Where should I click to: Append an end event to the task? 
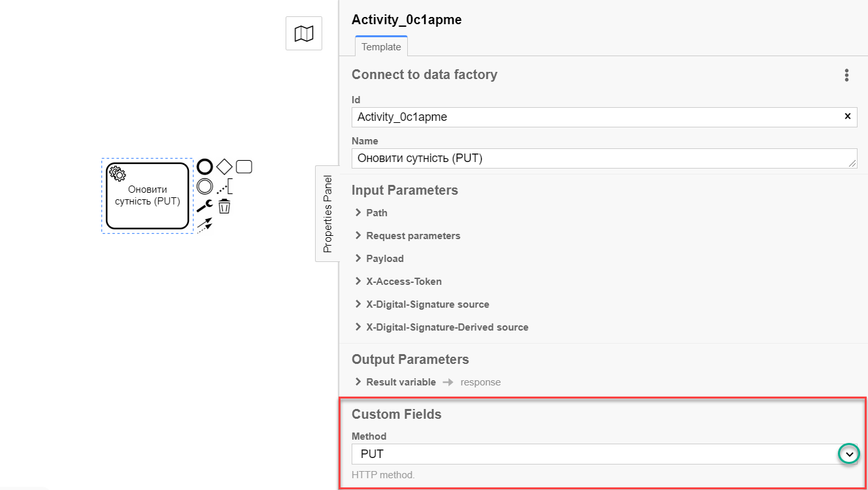pos(205,167)
